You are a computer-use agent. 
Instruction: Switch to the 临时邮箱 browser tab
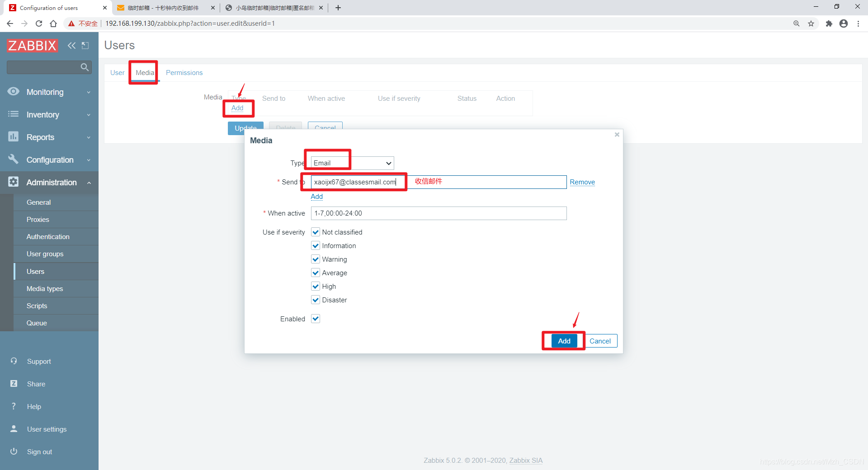165,8
